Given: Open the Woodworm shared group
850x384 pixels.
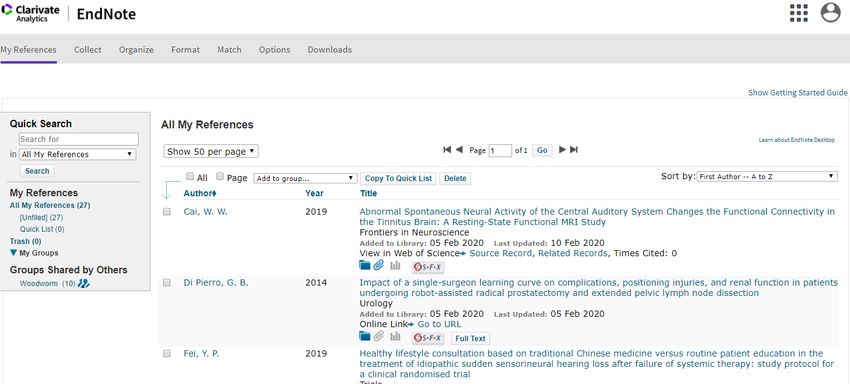Looking at the screenshot, I should tap(38, 284).
